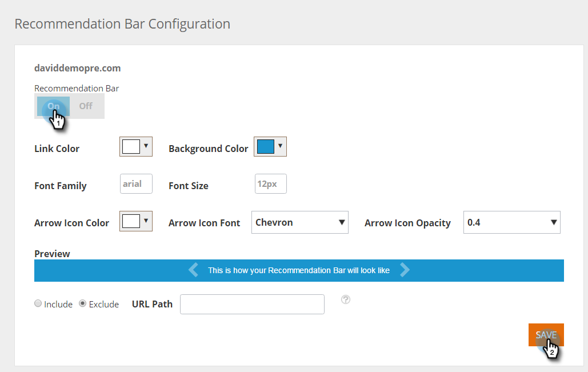Click the Font Family input field
Screen dimensions: 588x372
[x=136, y=184]
